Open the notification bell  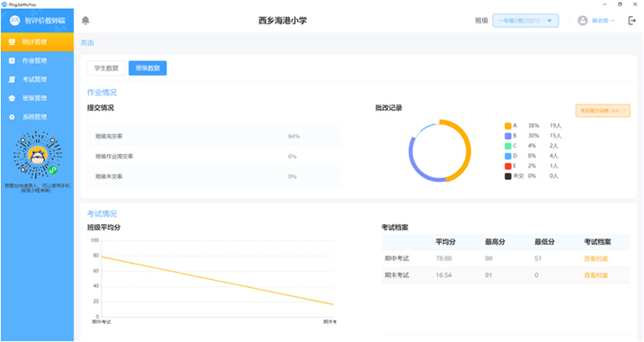pos(85,21)
